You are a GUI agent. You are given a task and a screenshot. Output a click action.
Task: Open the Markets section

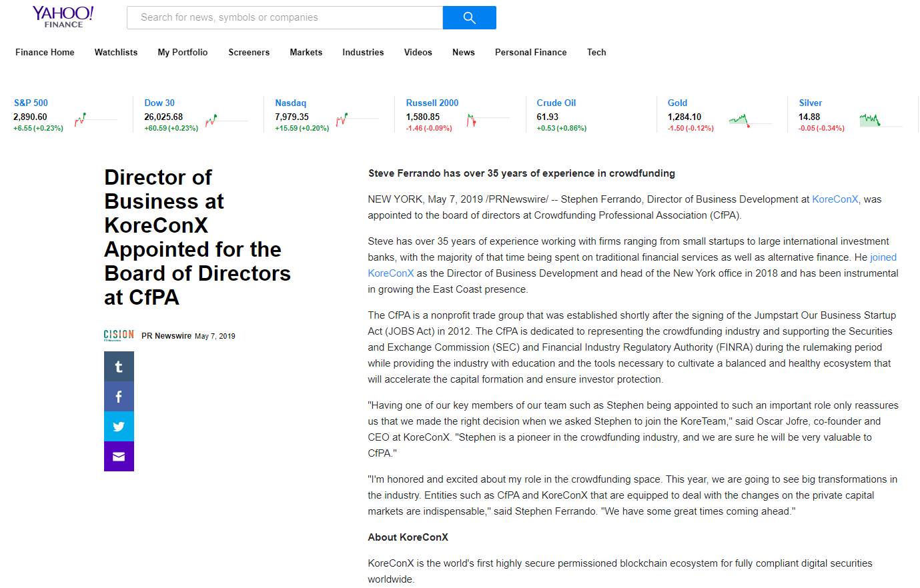point(306,52)
